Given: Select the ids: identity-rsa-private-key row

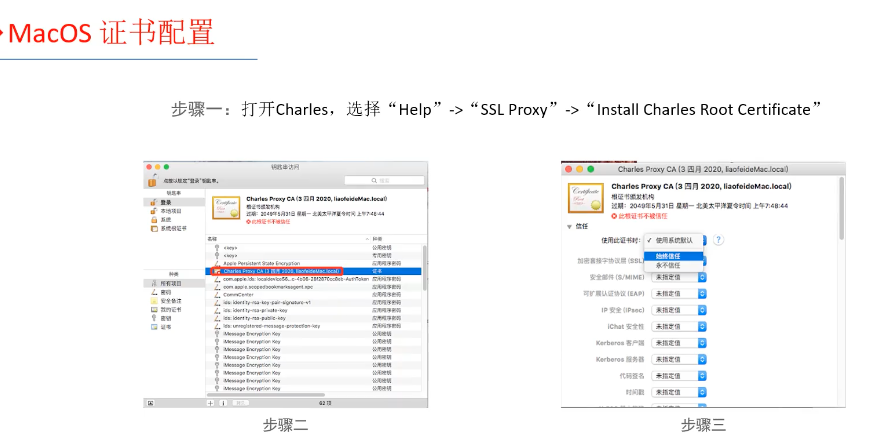Looking at the screenshot, I should click(x=314, y=310).
